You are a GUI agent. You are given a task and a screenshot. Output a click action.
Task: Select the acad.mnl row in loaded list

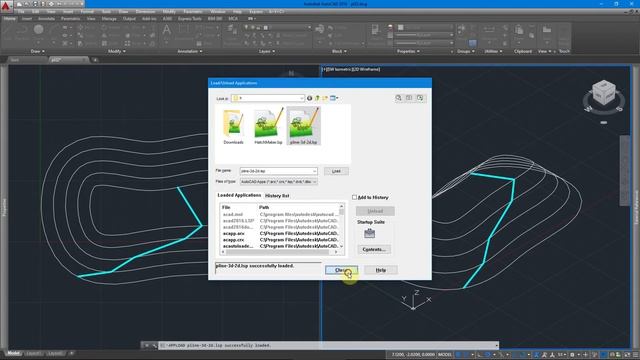pyautogui.click(x=281, y=214)
